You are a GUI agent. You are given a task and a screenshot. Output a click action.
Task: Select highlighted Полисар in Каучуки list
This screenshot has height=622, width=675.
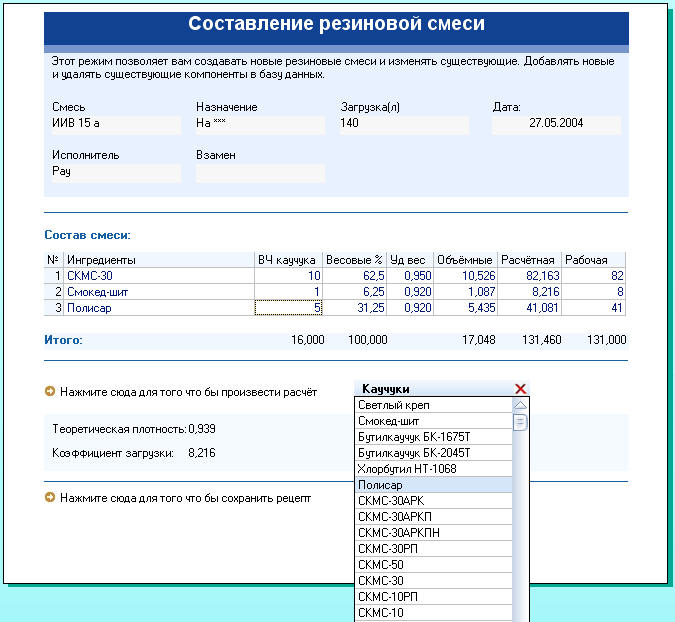coord(434,485)
